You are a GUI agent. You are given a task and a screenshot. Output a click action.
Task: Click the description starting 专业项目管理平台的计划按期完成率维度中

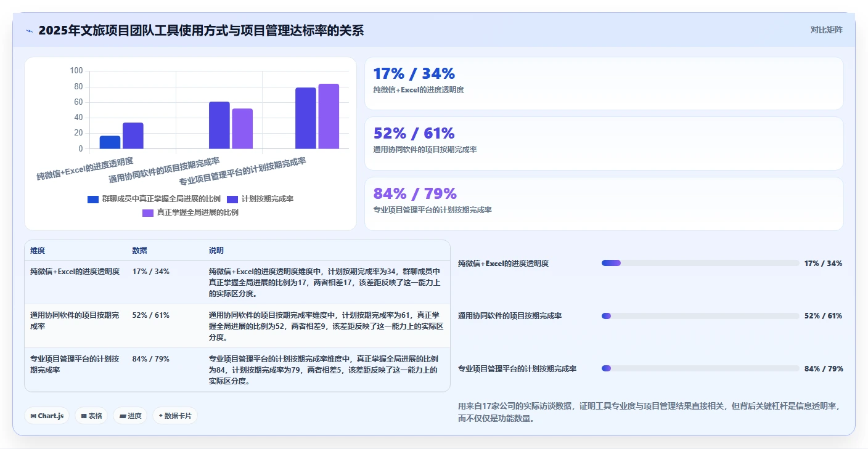coord(324,370)
